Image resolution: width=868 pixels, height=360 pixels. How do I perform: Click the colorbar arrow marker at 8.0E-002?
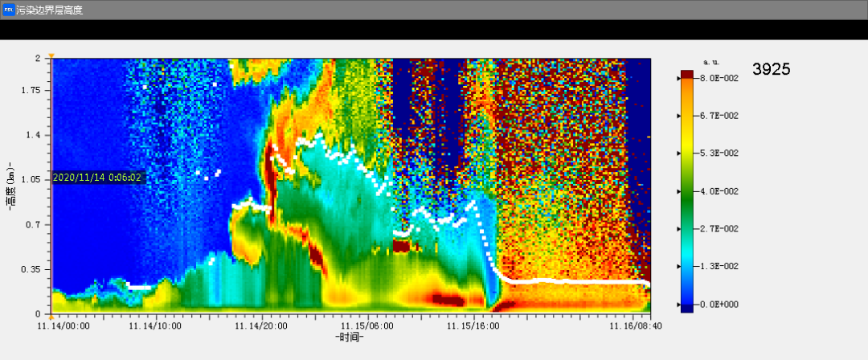679,78
